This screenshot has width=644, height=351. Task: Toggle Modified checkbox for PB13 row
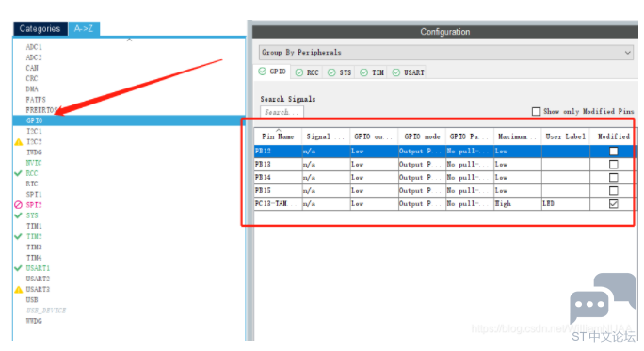[613, 165]
